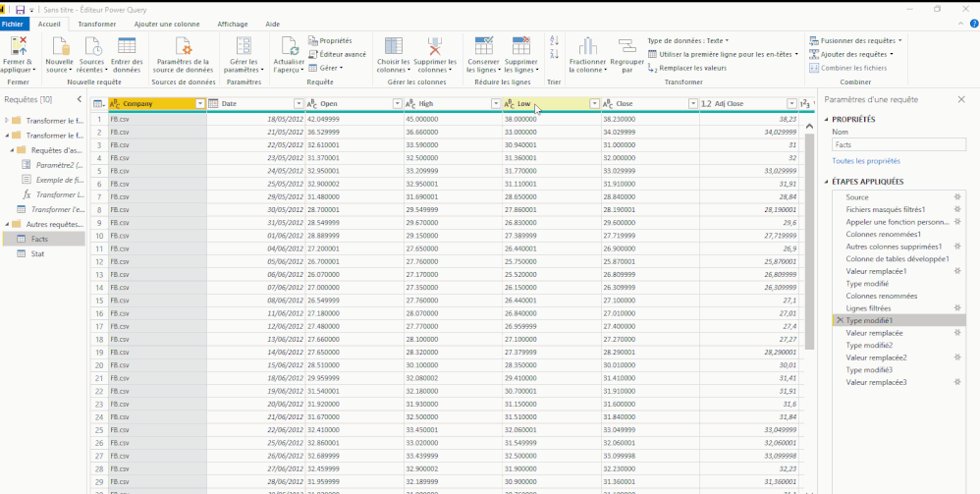Click Fermer & appliquer icon
The width and height of the screenshot is (980, 494).
pyautogui.click(x=18, y=45)
